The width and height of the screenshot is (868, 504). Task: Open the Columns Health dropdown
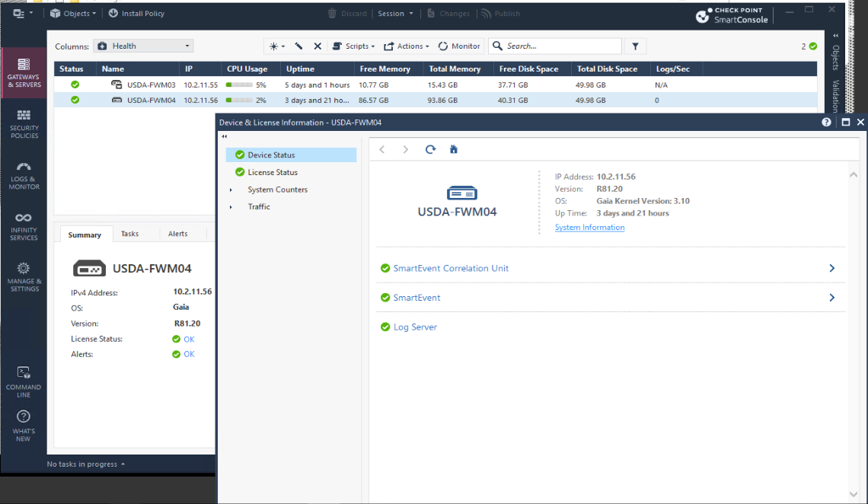point(143,46)
